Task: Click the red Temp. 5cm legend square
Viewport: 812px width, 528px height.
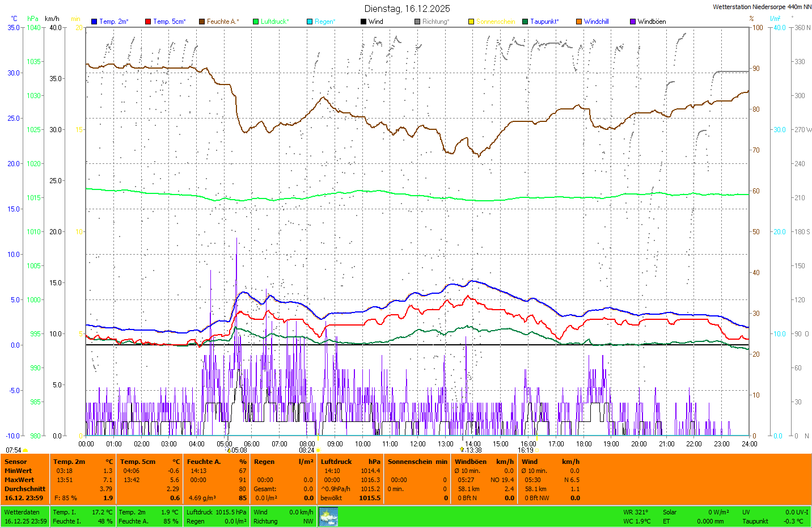Action: pos(148,22)
